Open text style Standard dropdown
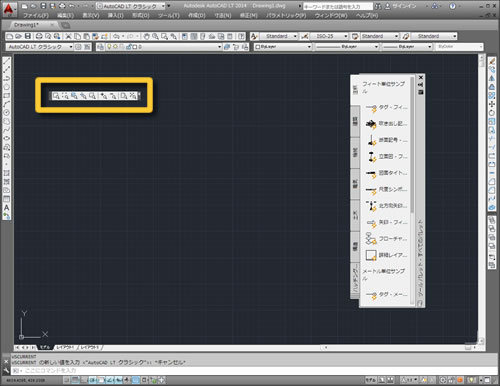This screenshot has height=386, width=500. (x=279, y=36)
